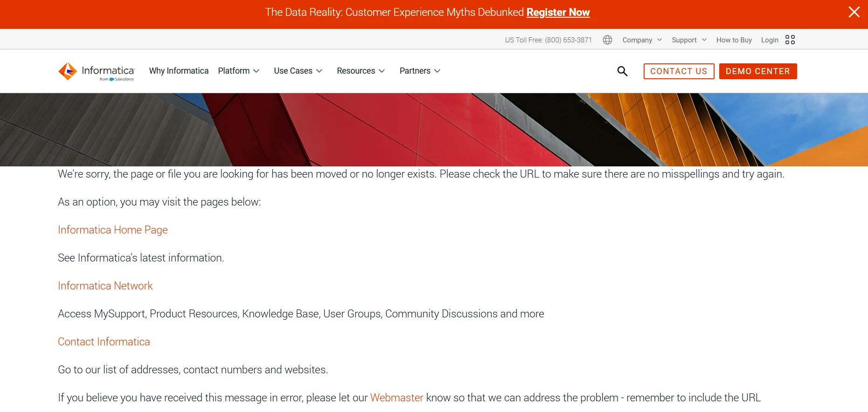
Task: Click the globe language selector icon
Action: pos(607,40)
